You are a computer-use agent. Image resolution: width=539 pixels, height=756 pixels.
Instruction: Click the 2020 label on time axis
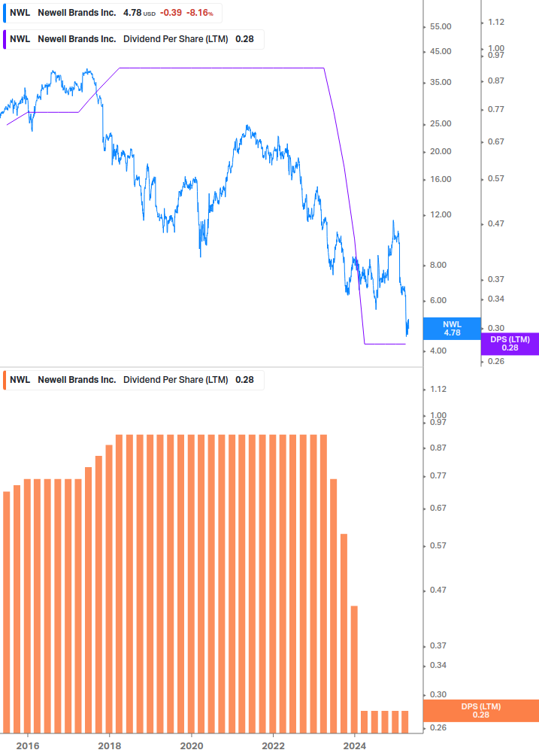tap(191, 746)
